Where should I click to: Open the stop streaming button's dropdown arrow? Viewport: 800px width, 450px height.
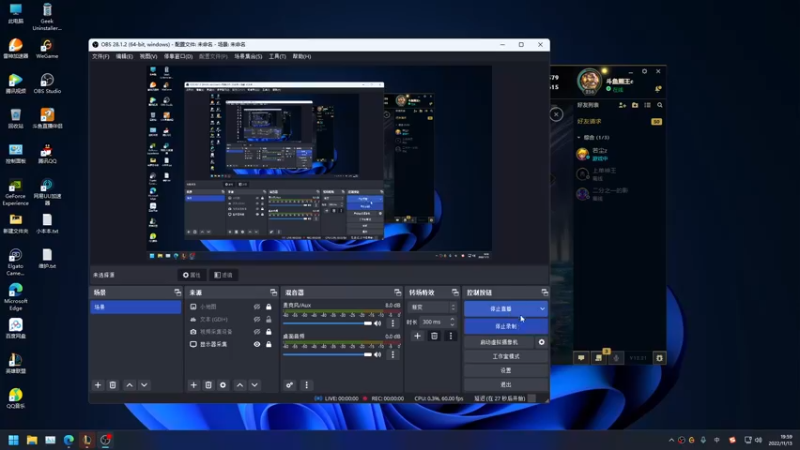pos(542,309)
